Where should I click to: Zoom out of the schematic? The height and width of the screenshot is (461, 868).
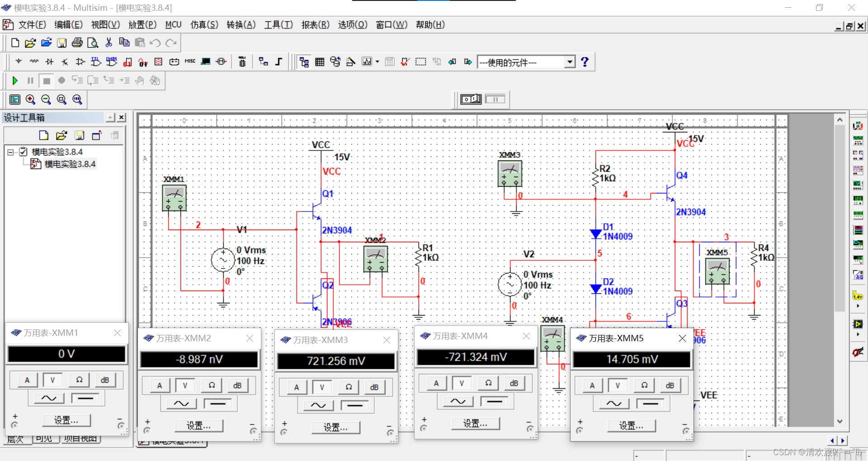pos(46,99)
